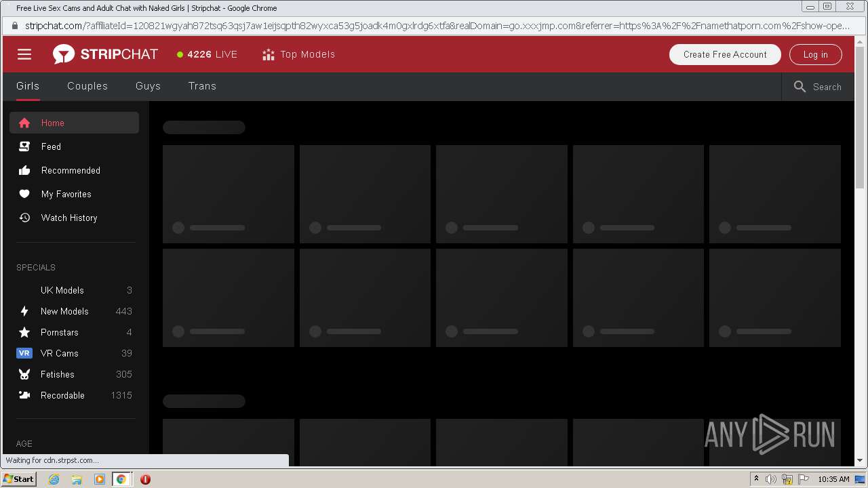Viewport: 868px width, 488px height.
Task: Click the Log in button
Action: tap(815, 54)
